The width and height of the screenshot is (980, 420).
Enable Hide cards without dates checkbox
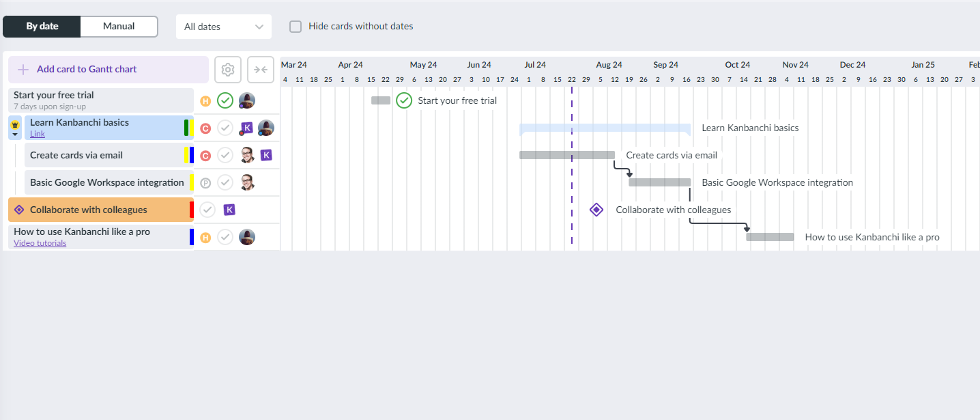click(x=296, y=27)
